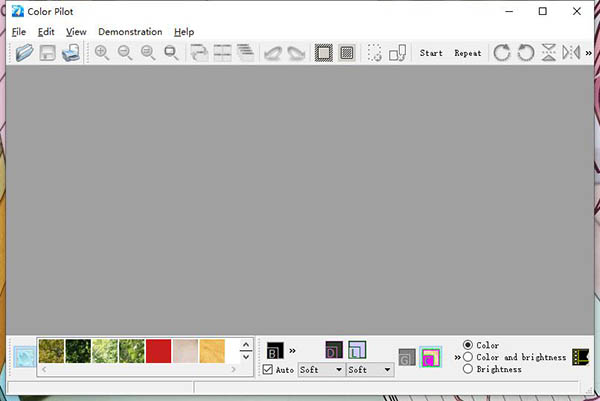Expand the toolbar overflow chevron at top right
Screen dimensions: 600x401
[589, 53]
